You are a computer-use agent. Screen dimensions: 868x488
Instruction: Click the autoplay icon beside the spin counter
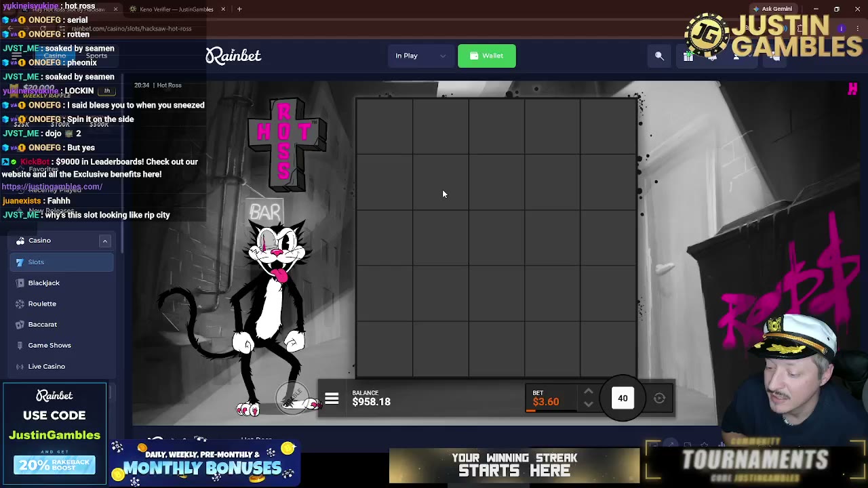coord(659,399)
